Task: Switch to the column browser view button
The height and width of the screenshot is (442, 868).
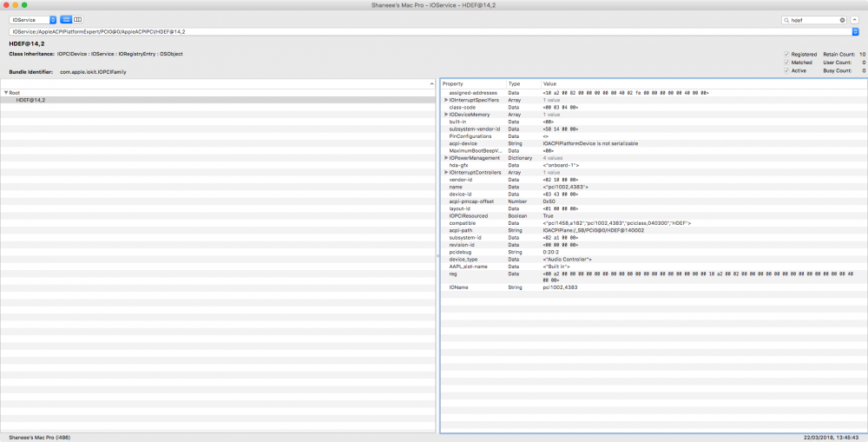Action: tap(78, 19)
